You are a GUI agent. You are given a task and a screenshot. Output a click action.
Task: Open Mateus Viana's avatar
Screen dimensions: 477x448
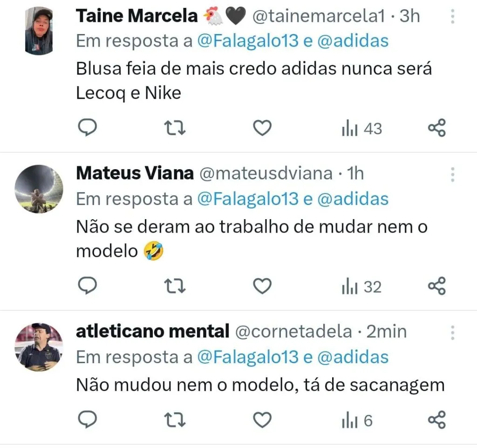pyautogui.click(x=39, y=189)
